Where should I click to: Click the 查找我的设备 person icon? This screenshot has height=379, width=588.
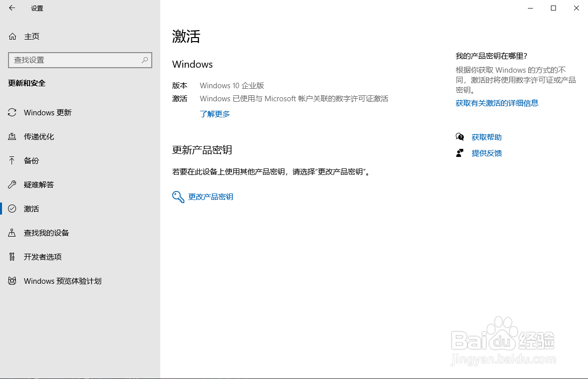[12, 233]
